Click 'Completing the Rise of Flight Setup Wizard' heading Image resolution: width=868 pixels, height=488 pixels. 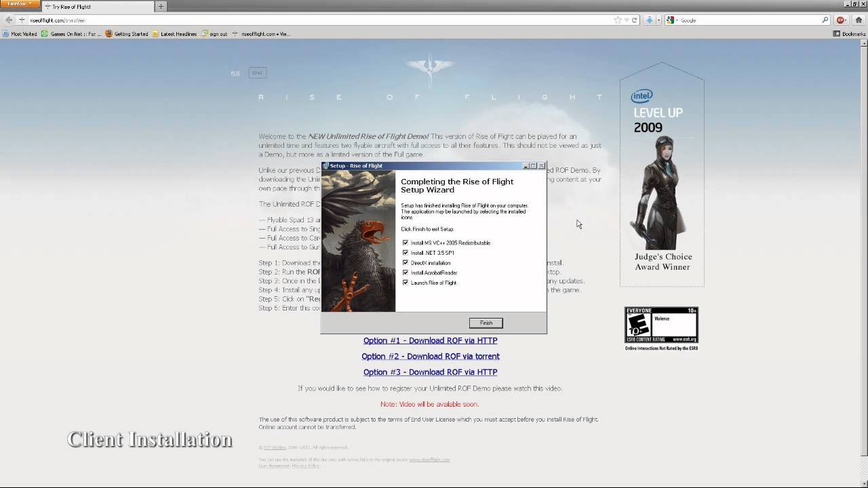click(457, 186)
